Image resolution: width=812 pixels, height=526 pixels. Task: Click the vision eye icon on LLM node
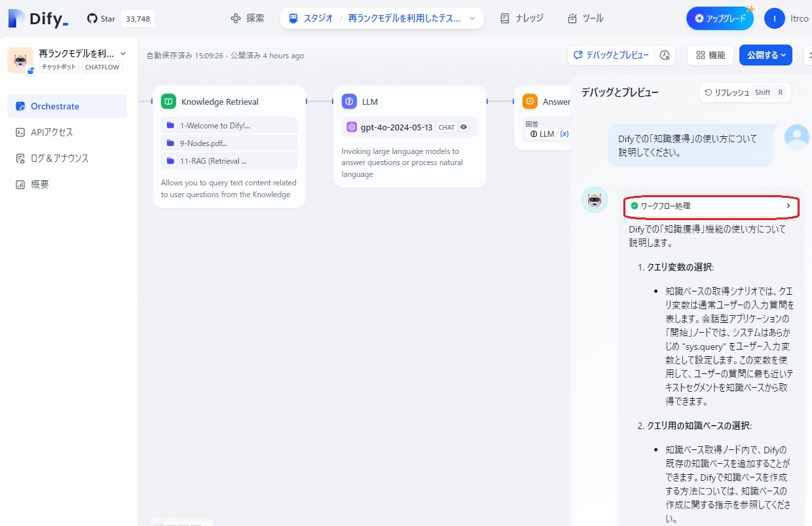(x=464, y=127)
